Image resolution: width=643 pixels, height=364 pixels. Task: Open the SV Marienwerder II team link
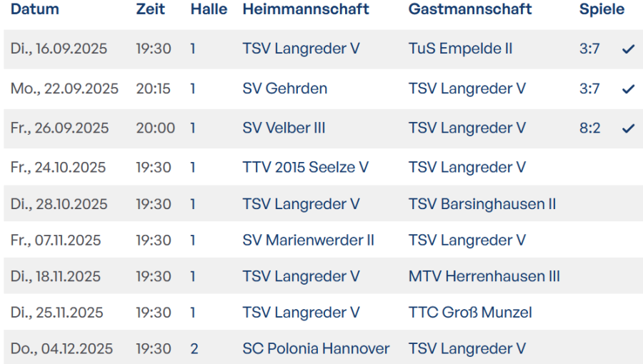308,241
